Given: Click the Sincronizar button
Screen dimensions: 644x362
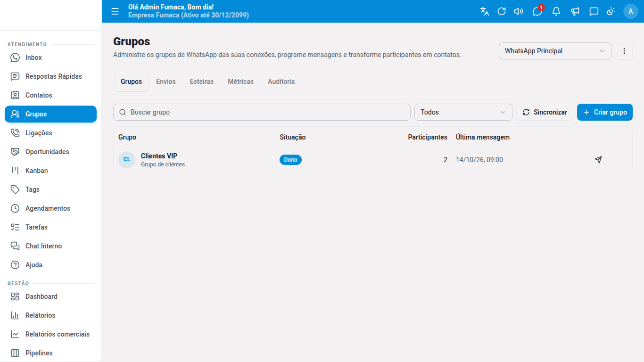Looking at the screenshot, I should (x=545, y=112).
